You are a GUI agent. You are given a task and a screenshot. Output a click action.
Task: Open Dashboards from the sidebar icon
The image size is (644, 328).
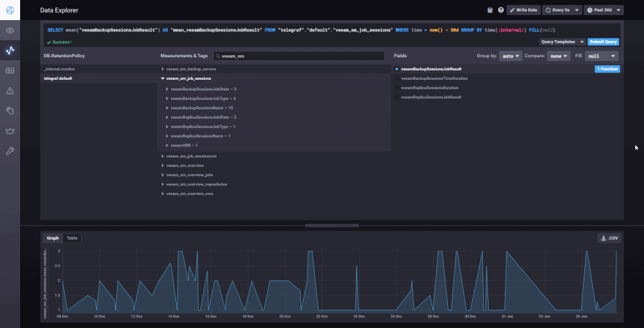10,70
